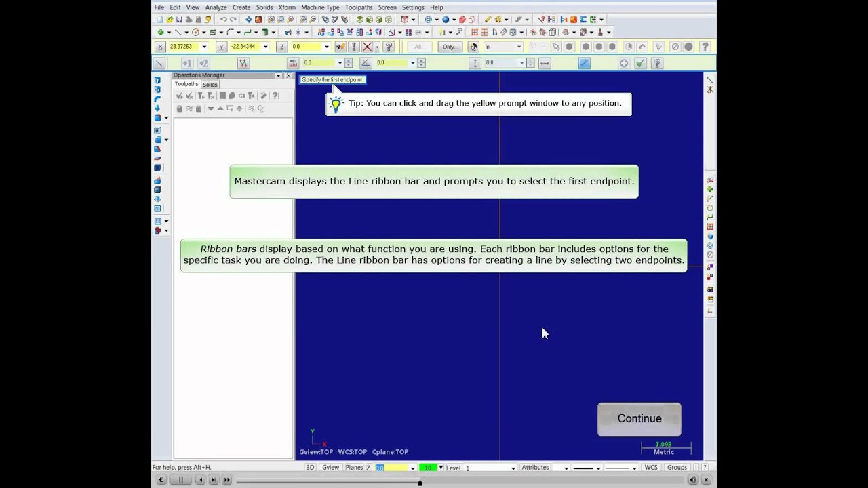Redo the last undone action
Screen dimensions: 868x488
pyautogui.click(x=233, y=20)
